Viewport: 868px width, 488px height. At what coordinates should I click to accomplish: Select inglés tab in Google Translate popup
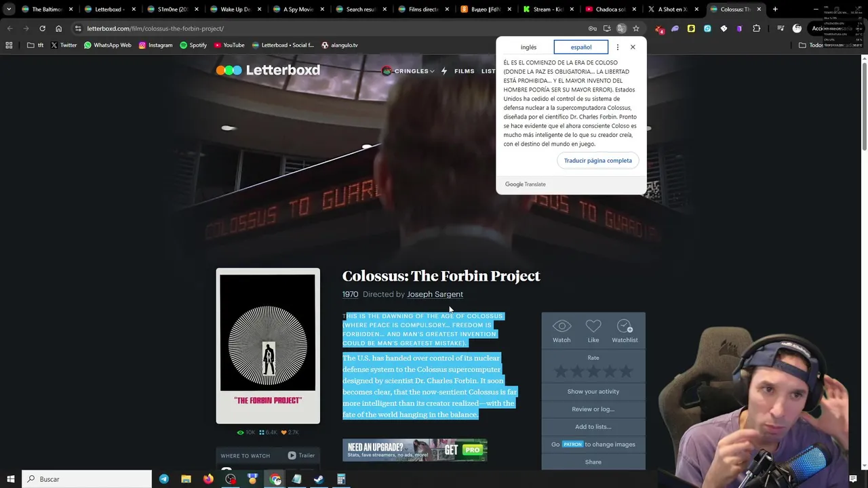point(528,47)
